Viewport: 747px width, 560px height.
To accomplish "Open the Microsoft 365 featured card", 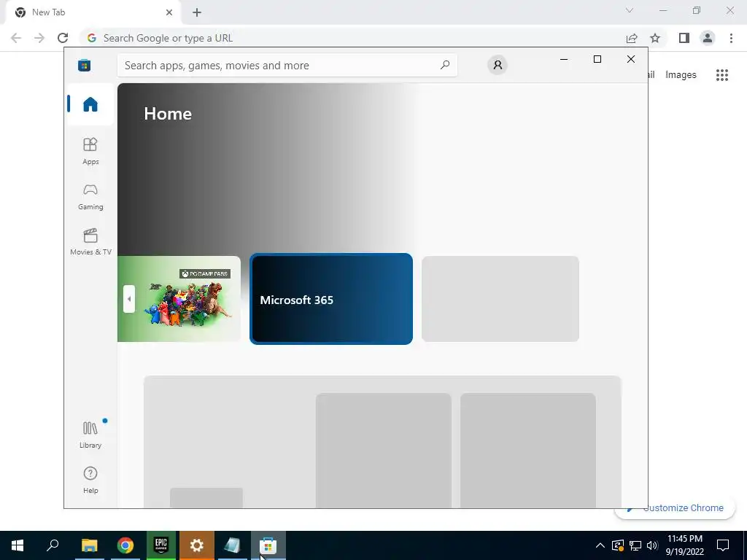I will (x=331, y=299).
